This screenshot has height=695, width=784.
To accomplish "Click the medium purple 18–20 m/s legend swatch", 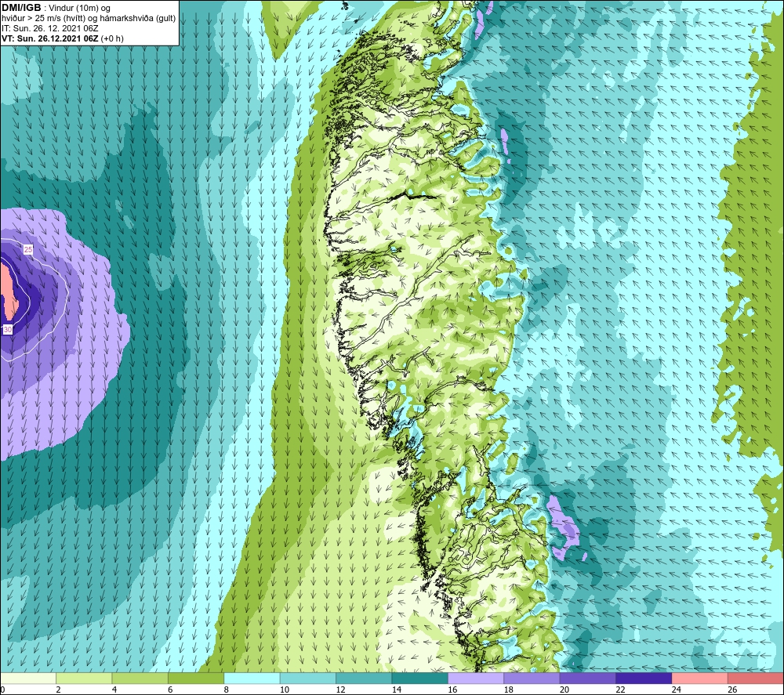I will click(532, 678).
